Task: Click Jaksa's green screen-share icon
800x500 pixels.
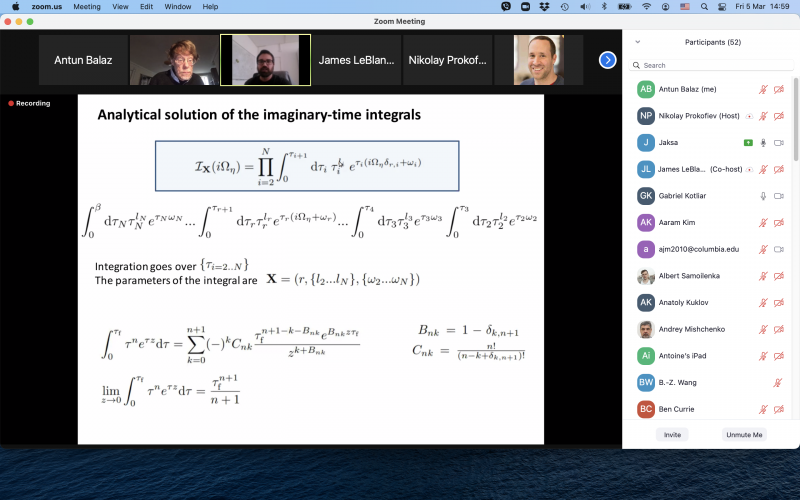Action: (748, 143)
